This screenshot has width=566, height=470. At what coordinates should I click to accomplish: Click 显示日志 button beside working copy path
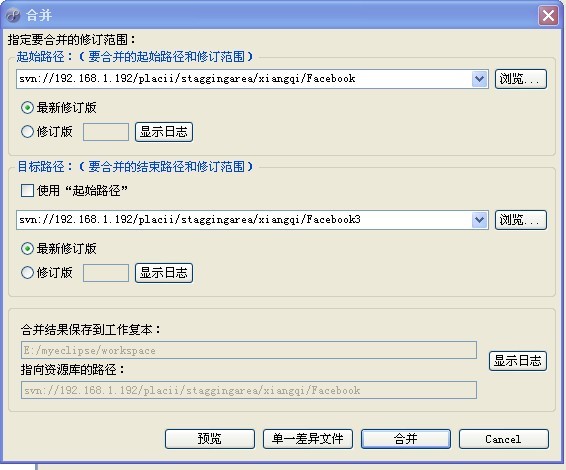point(518,361)
